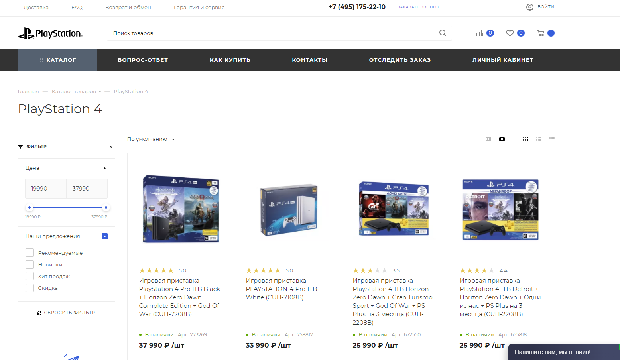Open Отследить заказ menu item
The width and height of the screenshot is (620, 364).
click(400, 60)
